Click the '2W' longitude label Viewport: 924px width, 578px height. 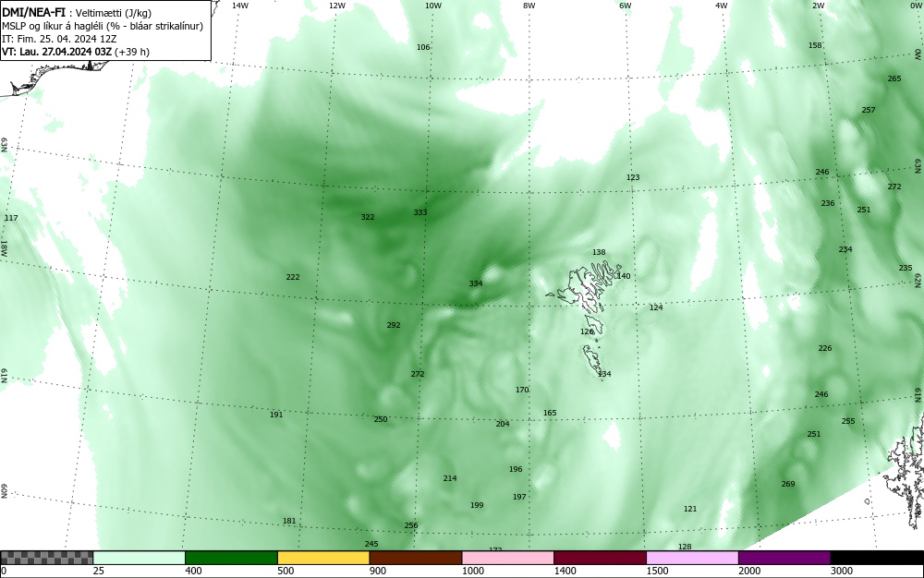[x=818, y=6]
